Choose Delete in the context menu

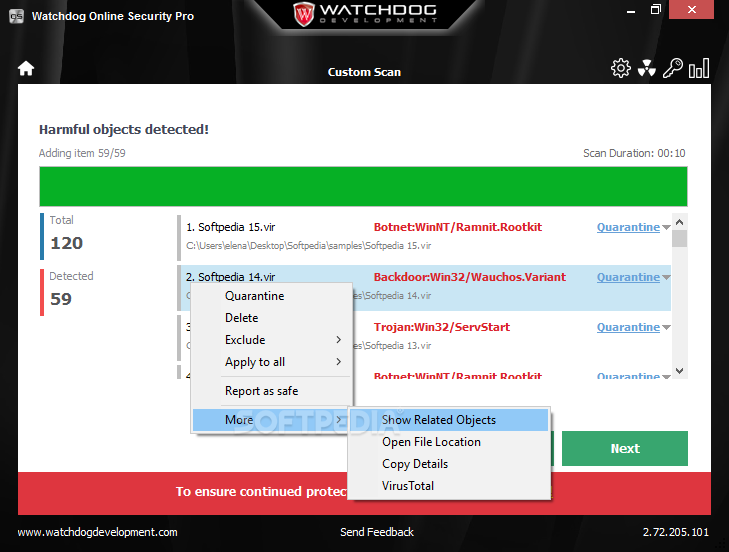[x=272, y=318]
